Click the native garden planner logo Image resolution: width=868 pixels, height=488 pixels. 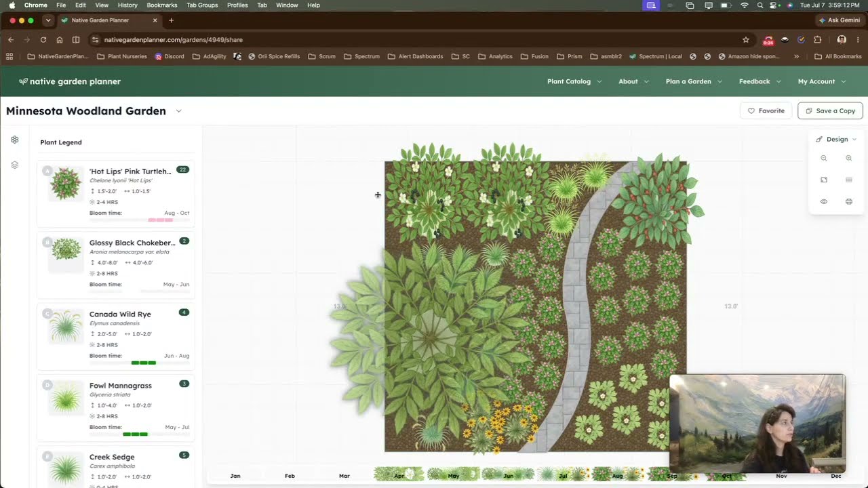pyautogui.click(x=70, y=81)
